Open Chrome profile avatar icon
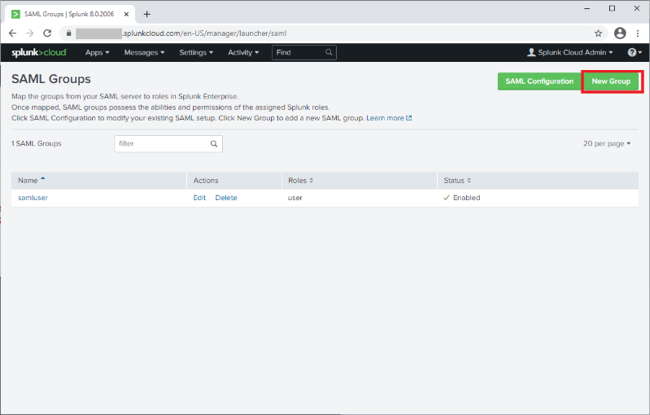This screenshot has height=415, width=650. [x=620, y=33]
